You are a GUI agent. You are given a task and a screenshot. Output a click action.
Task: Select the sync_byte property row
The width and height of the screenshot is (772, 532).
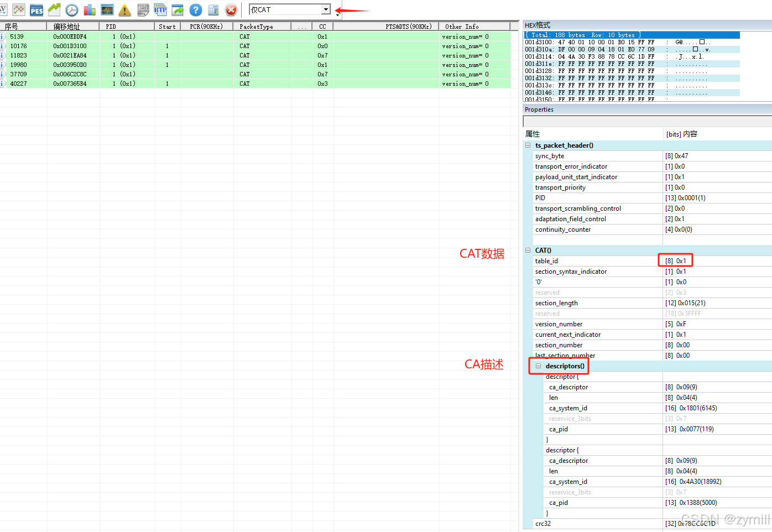pyautogui.click(x=652, y=156)
